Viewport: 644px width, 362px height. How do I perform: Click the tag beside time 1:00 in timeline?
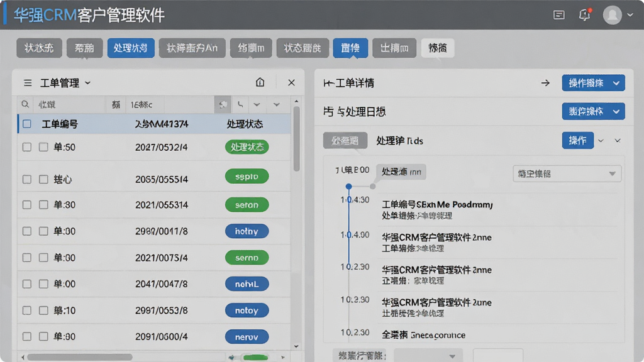pyautogui.click(x=401, y=172)
